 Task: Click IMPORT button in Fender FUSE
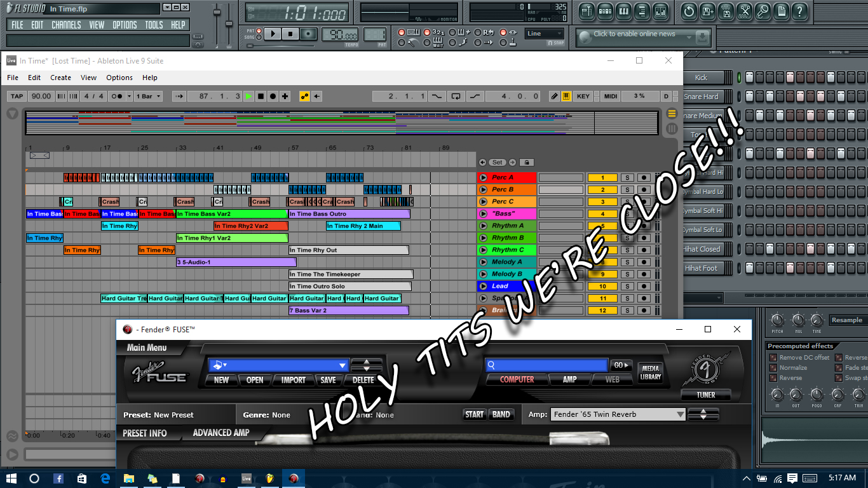tap(294, 380)
